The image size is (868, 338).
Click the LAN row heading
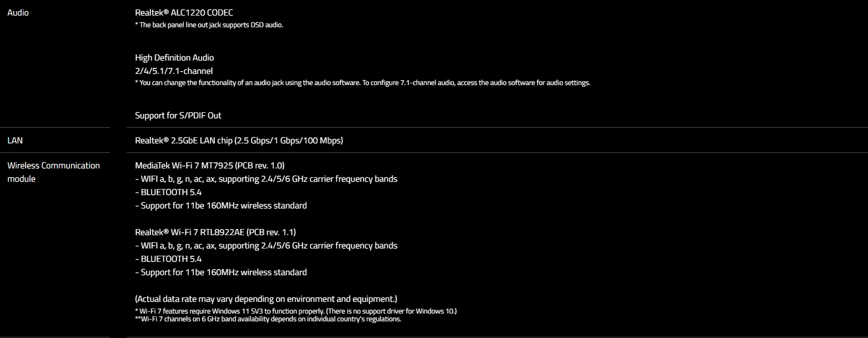pyautogui.click(x=15, y=141)
